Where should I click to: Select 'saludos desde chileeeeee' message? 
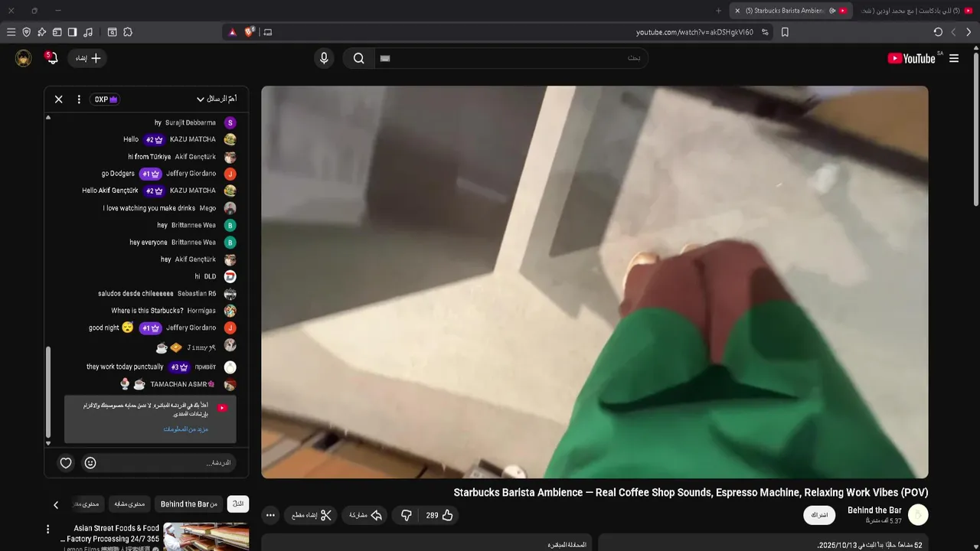pos(136,294)
